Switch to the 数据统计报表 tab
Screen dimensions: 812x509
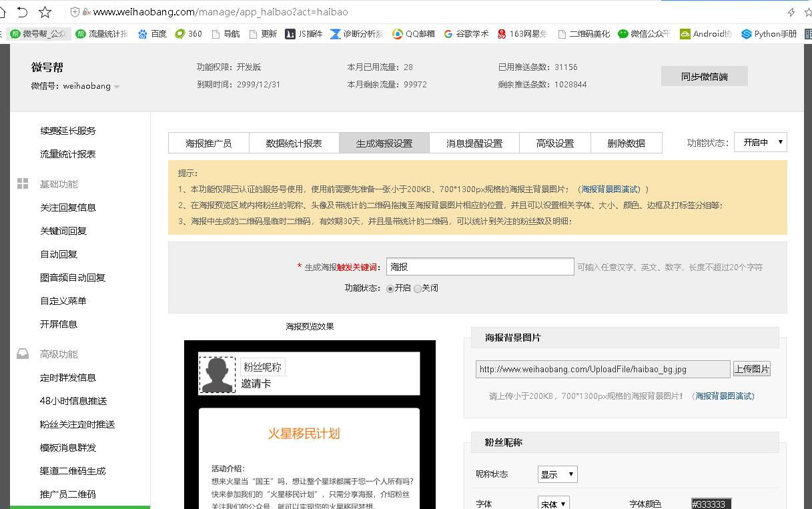tap(294, 143)
